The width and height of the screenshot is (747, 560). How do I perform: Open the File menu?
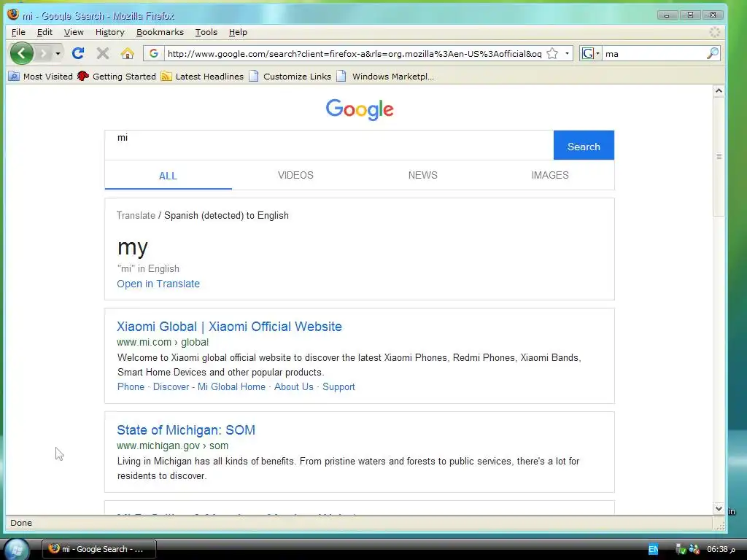pyautogui.click(x=18, y=32)
